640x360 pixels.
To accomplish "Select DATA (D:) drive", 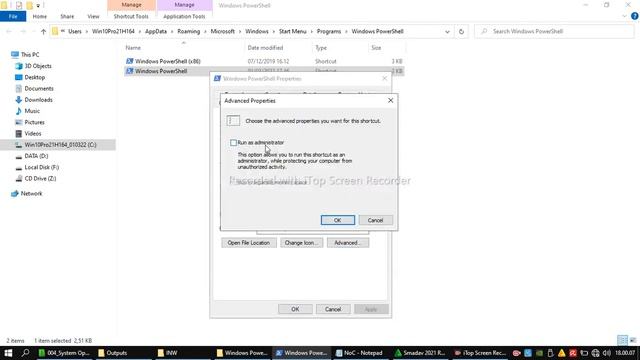I will click(x=36, y=156).
